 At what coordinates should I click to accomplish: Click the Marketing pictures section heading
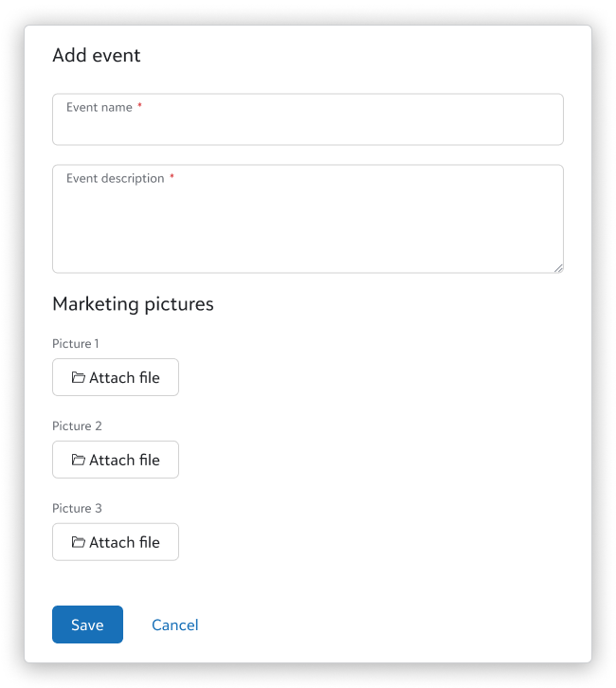point(133,304)
